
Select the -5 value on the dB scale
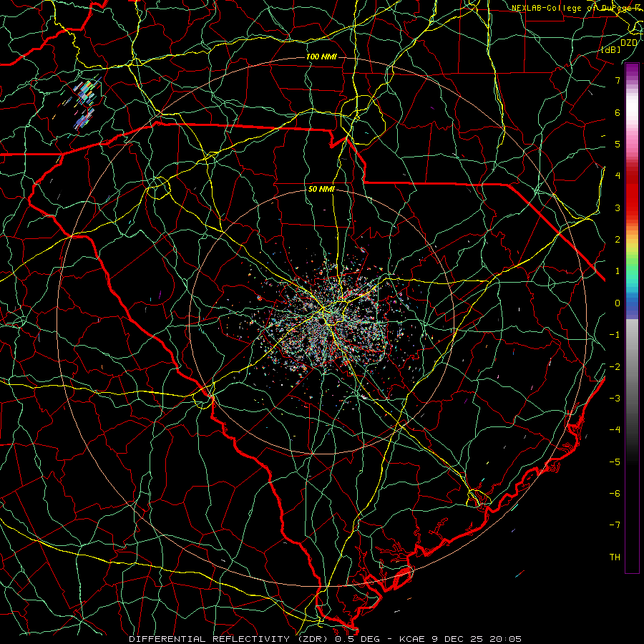coord(615,462)
